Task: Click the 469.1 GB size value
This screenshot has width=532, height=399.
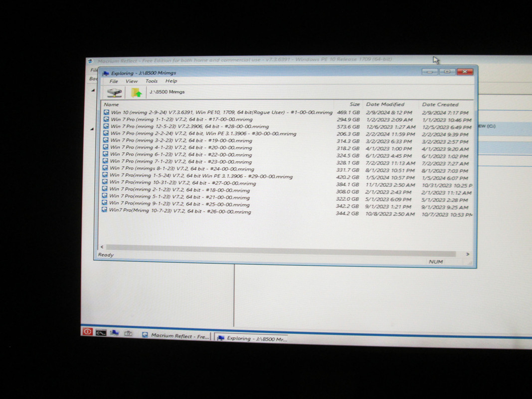Action: point(348,112)
